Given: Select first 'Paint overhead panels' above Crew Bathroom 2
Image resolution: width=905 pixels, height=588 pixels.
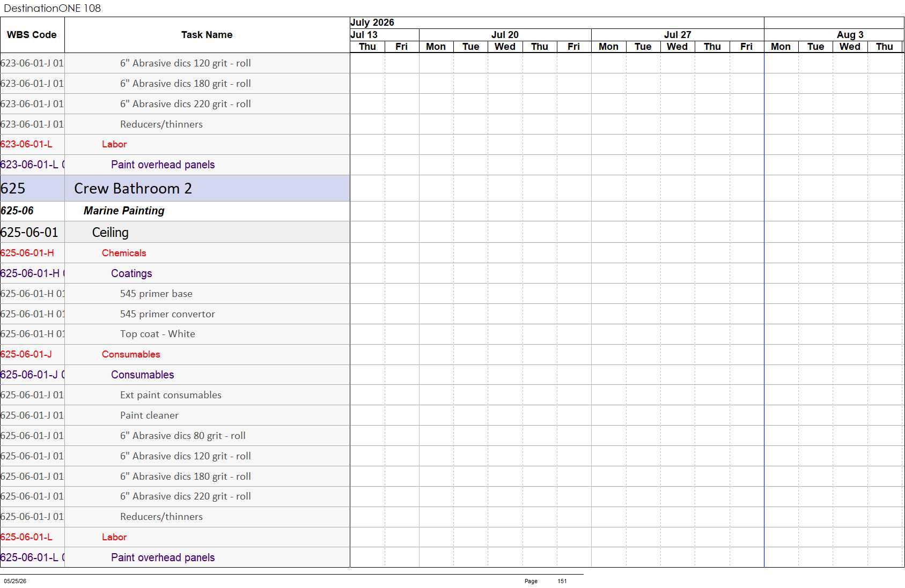Looking at the screenshot, I should [x=163, y=165].
